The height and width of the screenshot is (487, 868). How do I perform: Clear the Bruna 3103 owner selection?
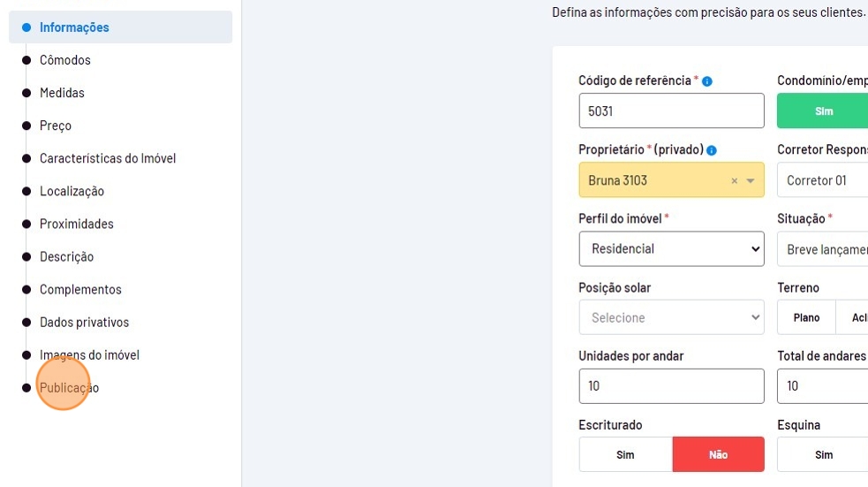pos(734,181)
